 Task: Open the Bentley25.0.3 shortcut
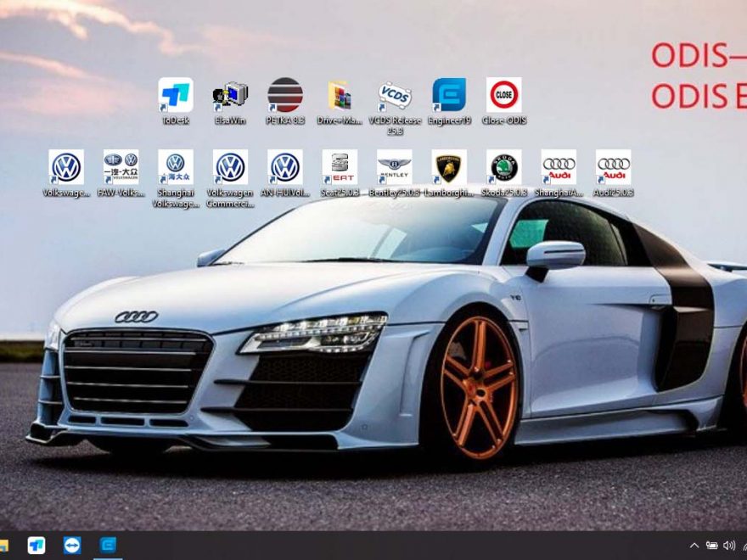pos(395,168)
